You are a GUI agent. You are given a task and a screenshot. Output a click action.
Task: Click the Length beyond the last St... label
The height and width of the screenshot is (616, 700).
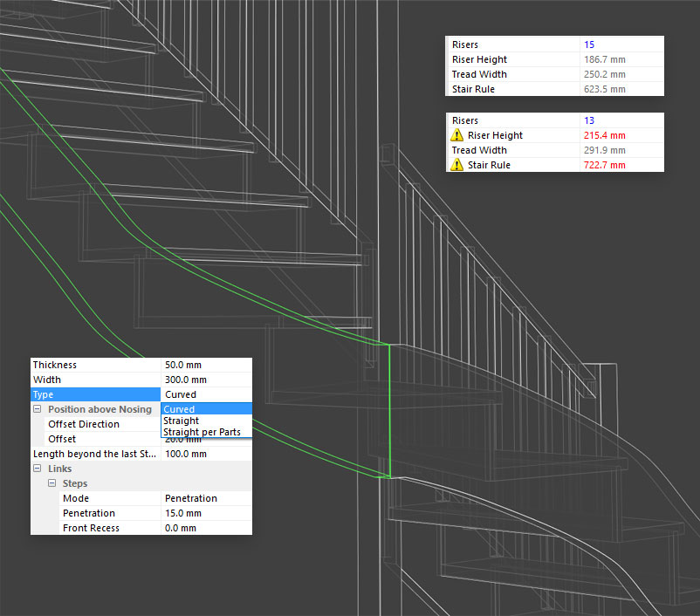coord(94,454)
